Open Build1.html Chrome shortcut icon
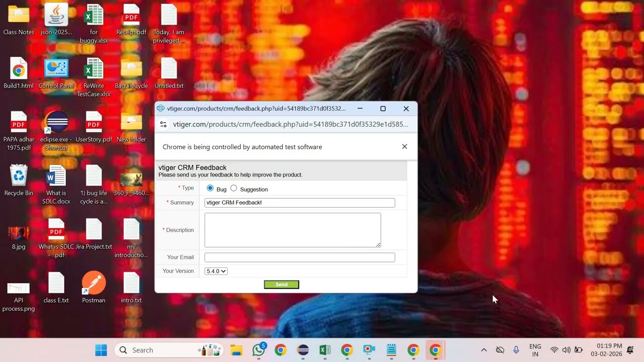 click(19, 68)
